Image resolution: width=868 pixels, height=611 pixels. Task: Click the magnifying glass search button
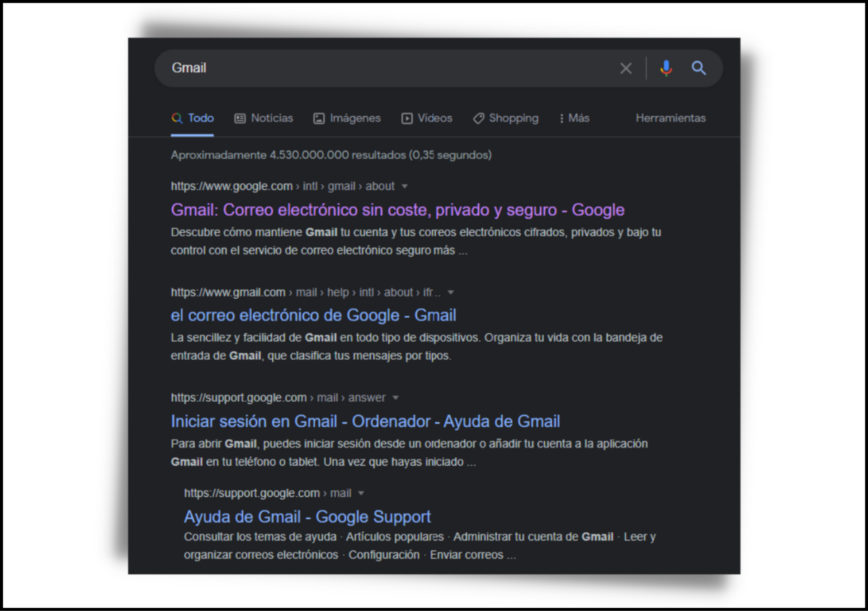coord(698,68)
